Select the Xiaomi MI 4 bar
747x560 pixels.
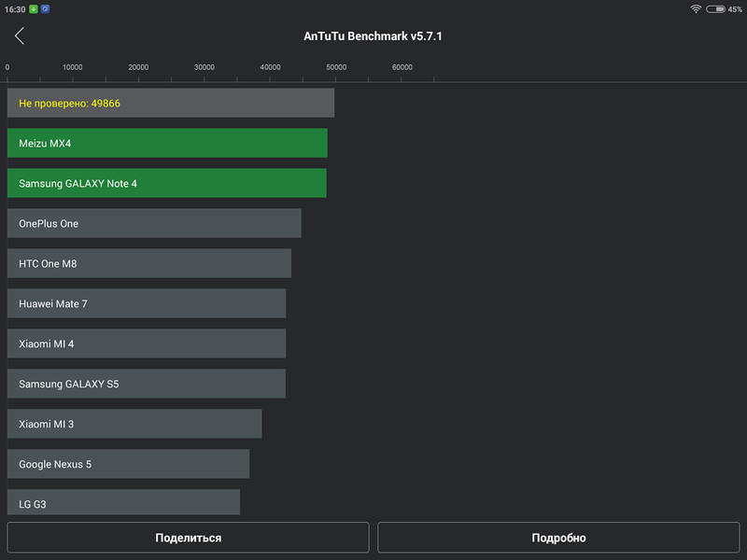click(x=147, y=343)
